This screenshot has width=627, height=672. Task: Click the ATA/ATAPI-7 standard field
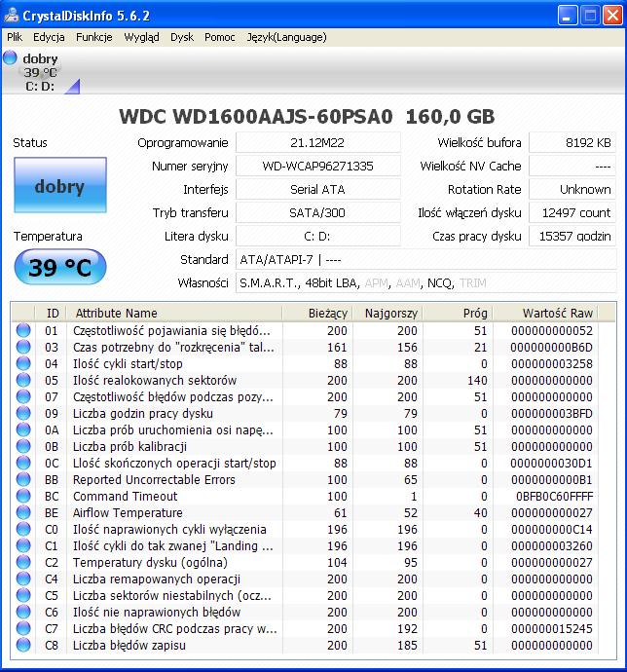click(x=426, y=259)
